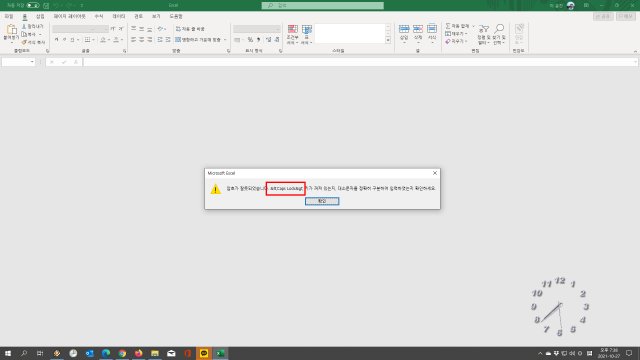Open the File tab in ribbon
Image resolution: width=640 pixels, height=360 pixels.
(9, 16)
